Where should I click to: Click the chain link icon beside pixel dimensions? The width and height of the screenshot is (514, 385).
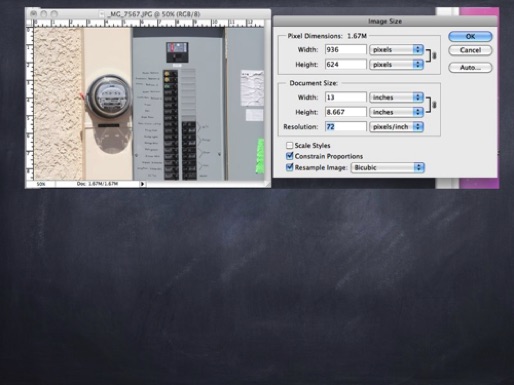pyautogui.click(x=434, y=56)
